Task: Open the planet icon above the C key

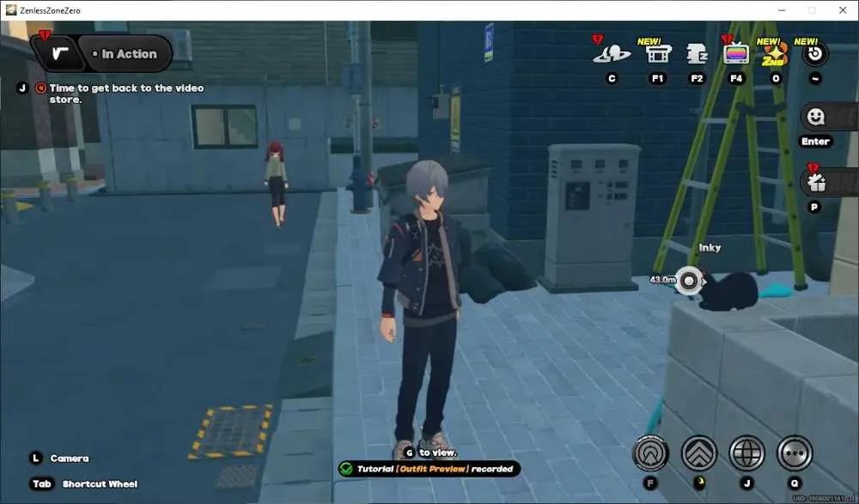Action: tap(612, 54)
